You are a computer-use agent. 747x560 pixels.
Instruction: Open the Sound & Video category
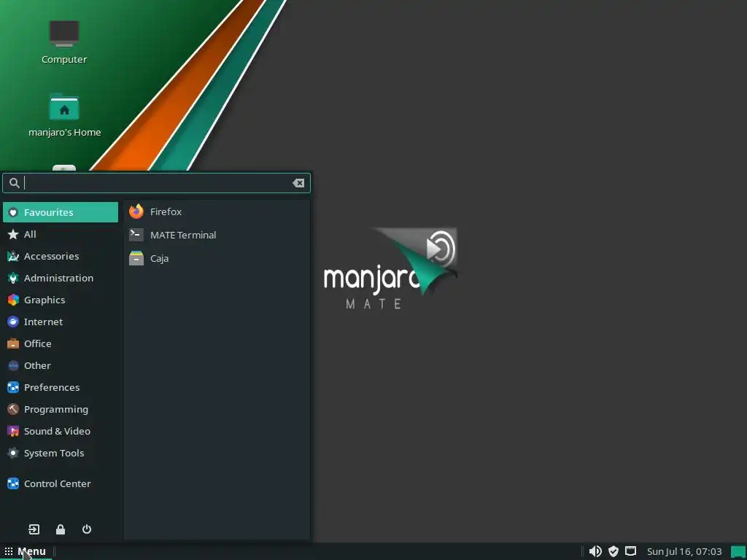[61, 432]
